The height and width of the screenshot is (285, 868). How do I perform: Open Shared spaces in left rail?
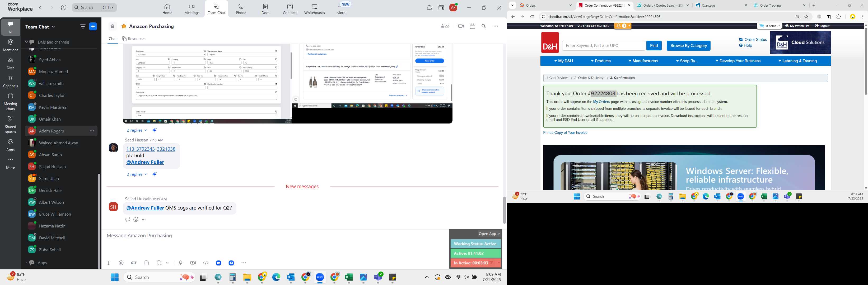tap(11, 125)
